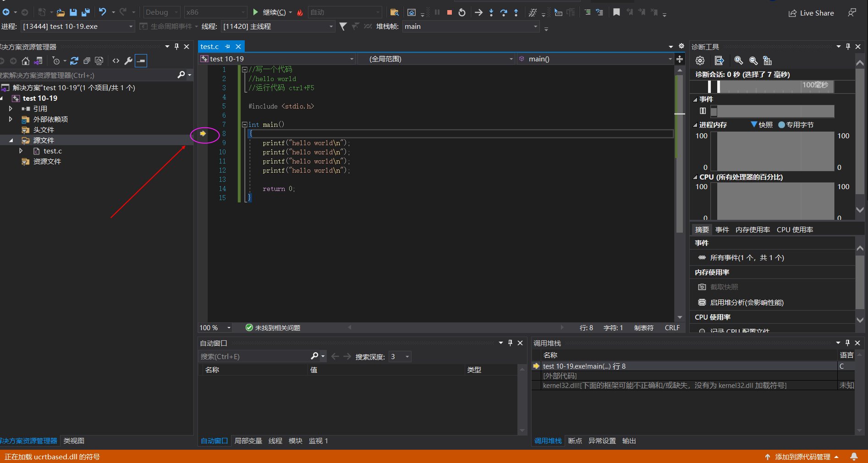Toggle auto-hide pin on Call Stack panel
The image size is (868, 463).
pyautogui.click(x=847, y=343)
